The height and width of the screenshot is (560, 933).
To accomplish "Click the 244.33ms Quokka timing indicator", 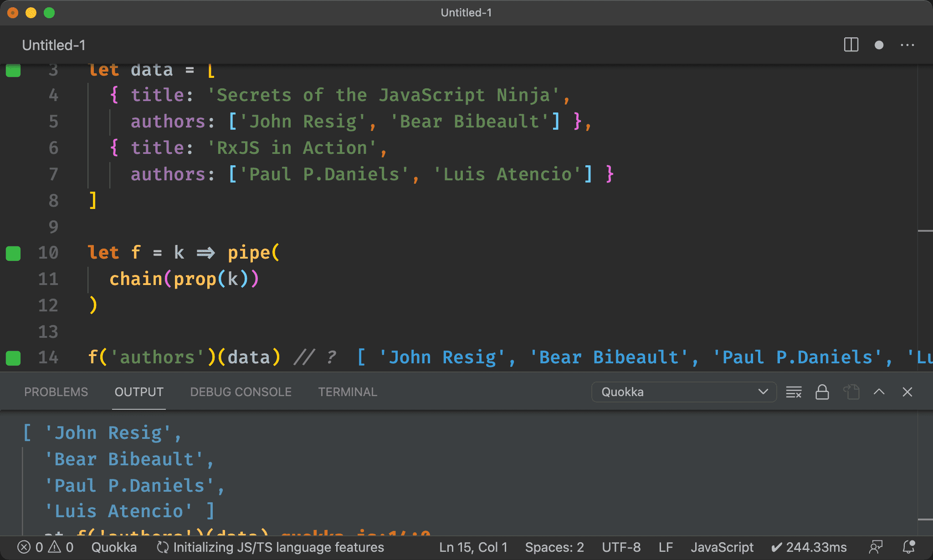I will (x=809, y=547).
